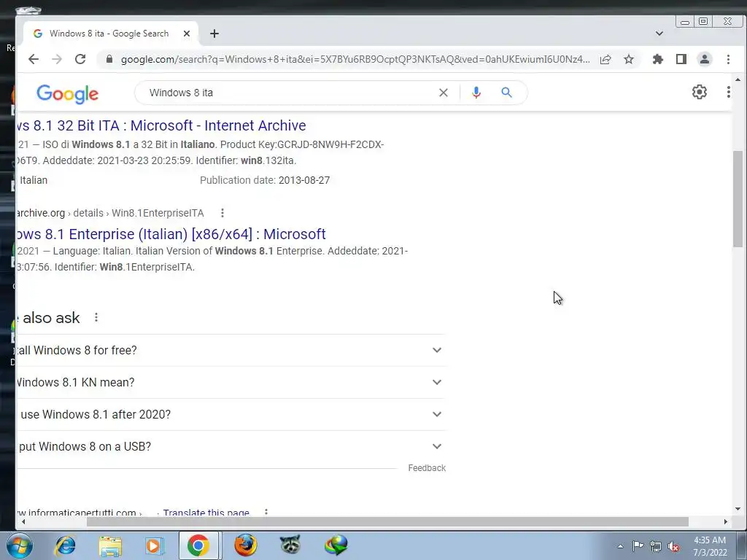Toggle the Chrome side panel
Image resolution: width=747 pixels, height=560 pixels.
[x=681, y=59]
